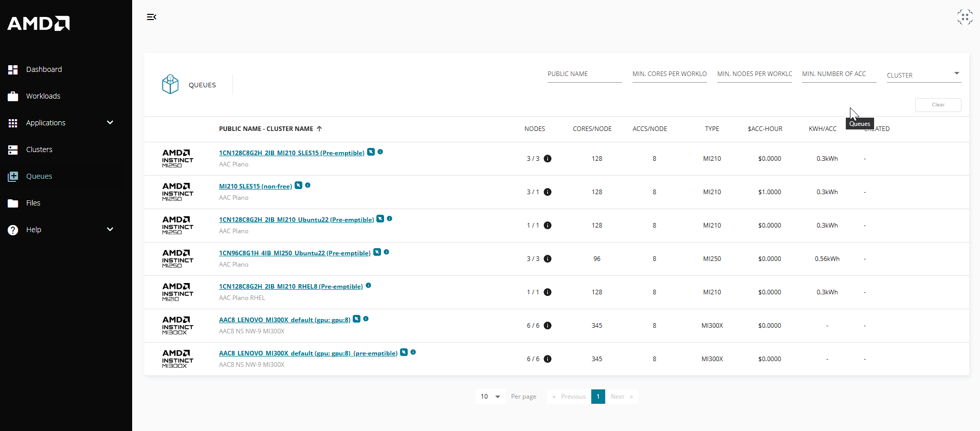Open the 1CN128C8G2H_2IB_MI210_Ubuntu22 (Pre-emptible) queue link
Screen dimensions: 980x431
296,220
